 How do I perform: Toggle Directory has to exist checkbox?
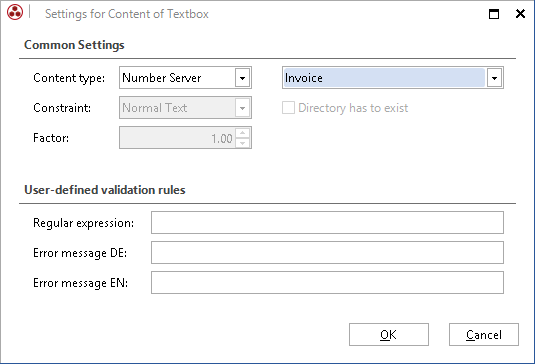click(x=288, y=108)
